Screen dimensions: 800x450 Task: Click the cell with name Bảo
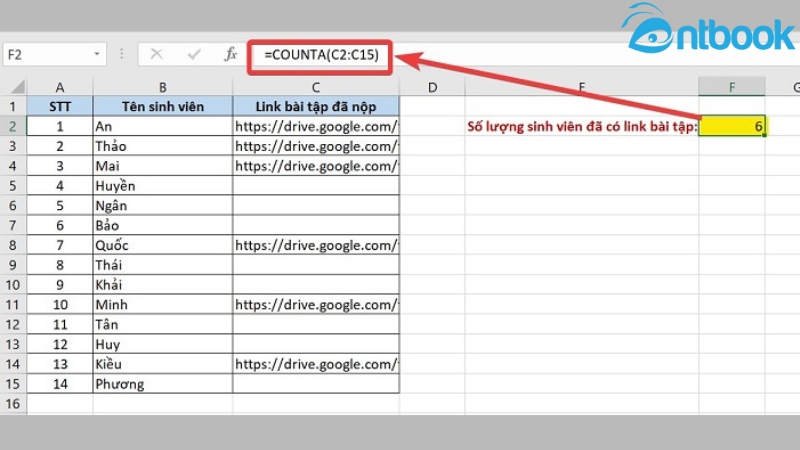(163, 226)
